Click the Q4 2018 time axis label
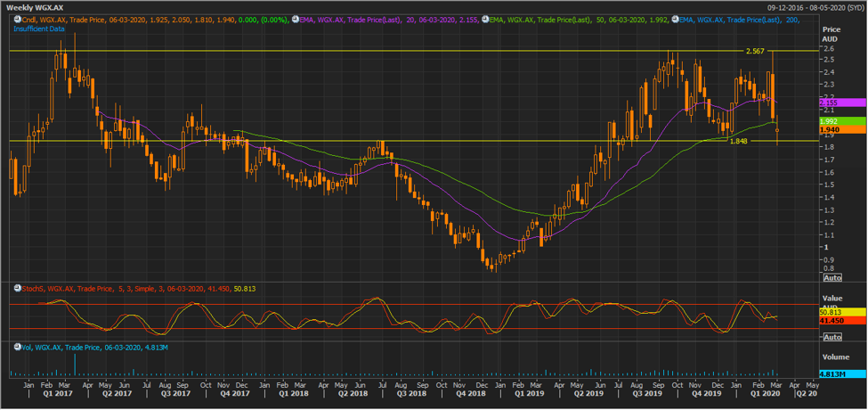 pyautogui.click(x=469, y=393)
